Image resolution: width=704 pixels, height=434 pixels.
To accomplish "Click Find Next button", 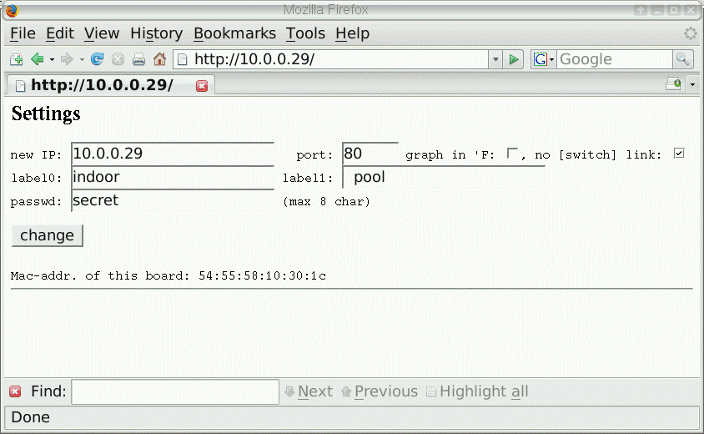I will [x=309, y=391].
